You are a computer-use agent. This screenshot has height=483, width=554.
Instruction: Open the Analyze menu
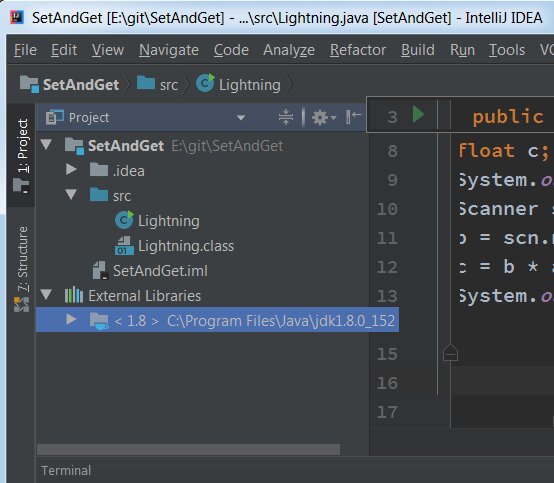click(x=289, y=50)
